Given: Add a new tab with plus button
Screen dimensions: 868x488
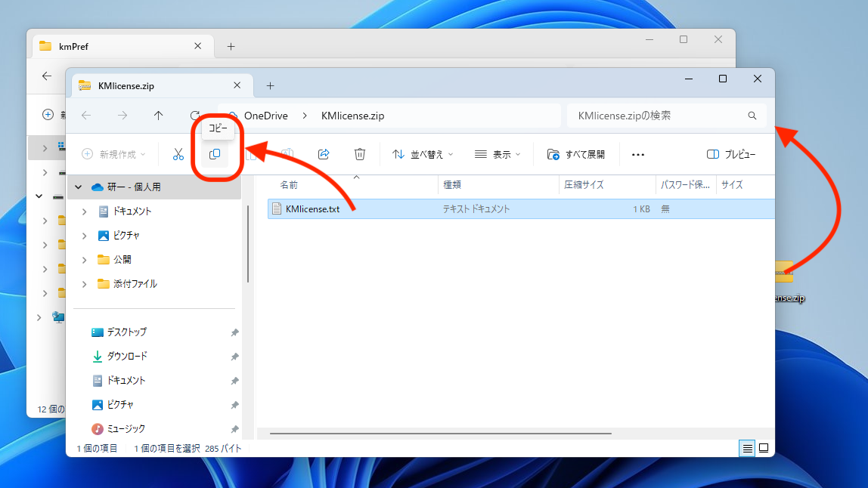Looking at the screenshot, I should (270, 86).
